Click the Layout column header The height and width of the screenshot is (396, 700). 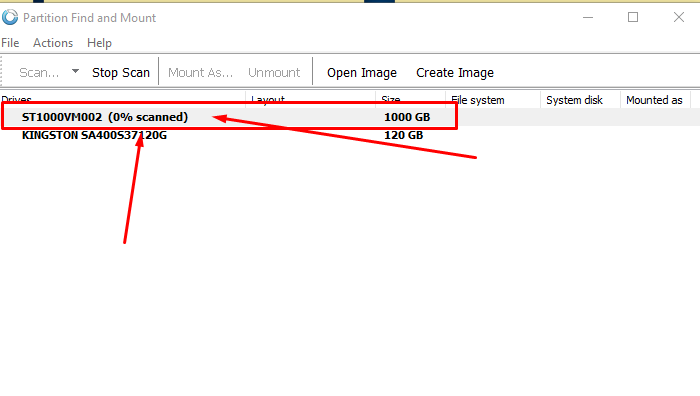(310, 100)
